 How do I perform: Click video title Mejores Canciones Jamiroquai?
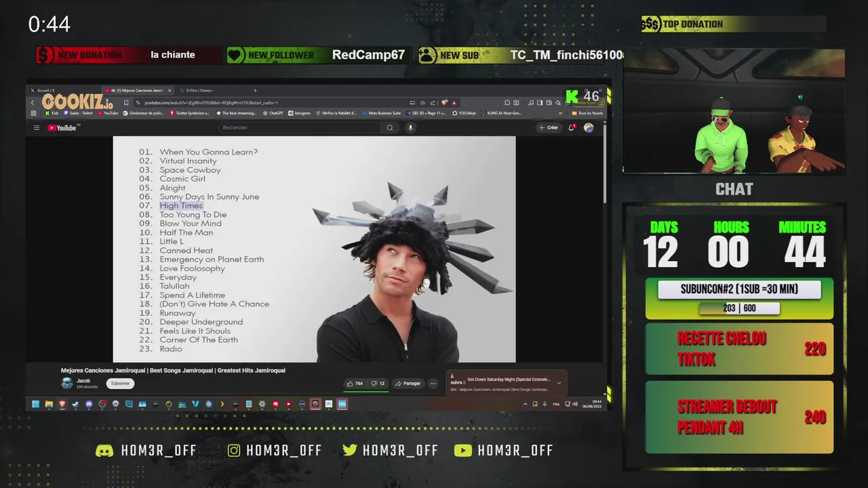coord(173,371)
